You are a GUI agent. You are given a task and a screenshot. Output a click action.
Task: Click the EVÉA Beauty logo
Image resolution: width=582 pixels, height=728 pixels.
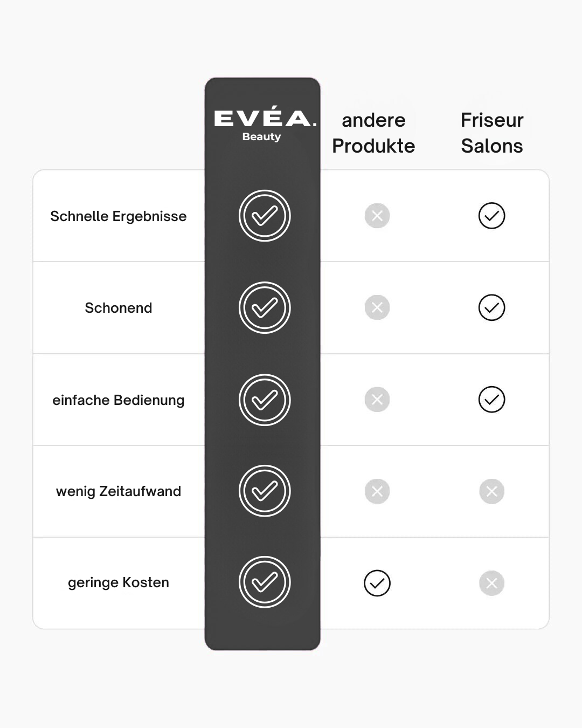[x=264, y=123]
